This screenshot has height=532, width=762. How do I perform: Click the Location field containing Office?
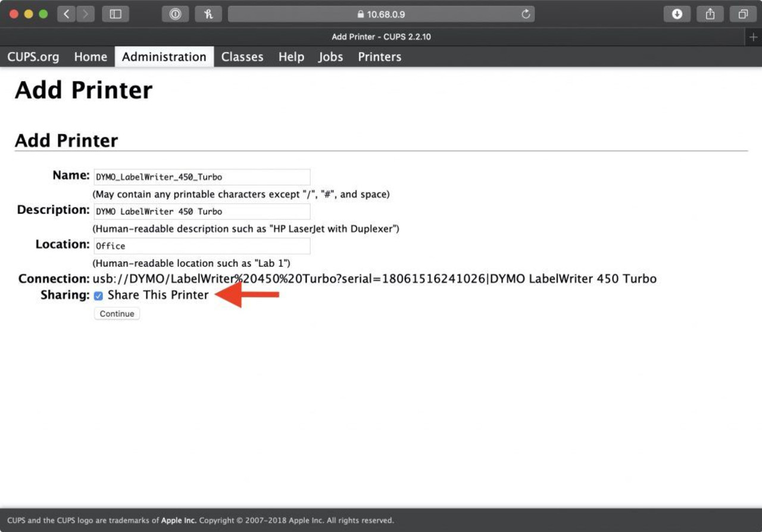point(202,246)
